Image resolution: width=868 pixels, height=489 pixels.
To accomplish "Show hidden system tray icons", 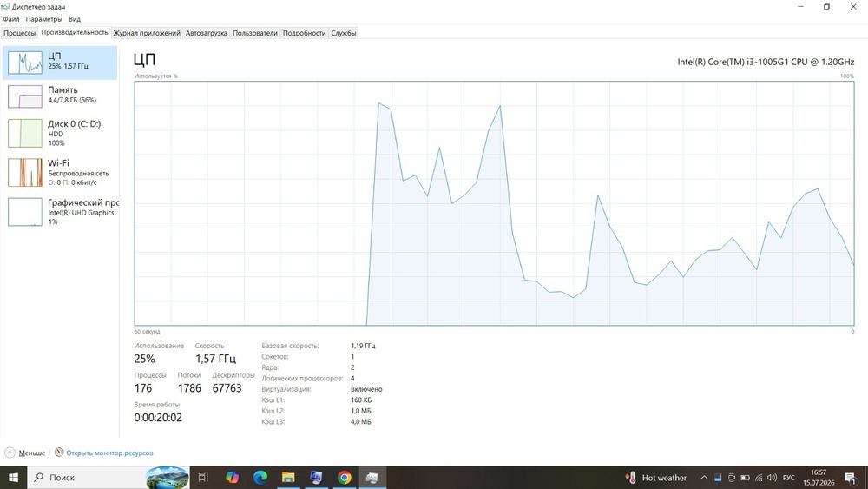I will click(704, 478).
